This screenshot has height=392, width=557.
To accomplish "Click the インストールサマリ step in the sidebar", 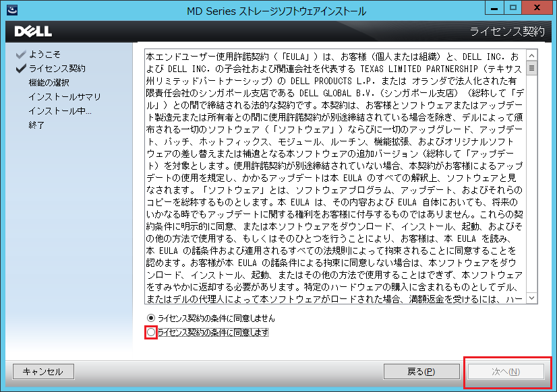I will coord(65,97).
